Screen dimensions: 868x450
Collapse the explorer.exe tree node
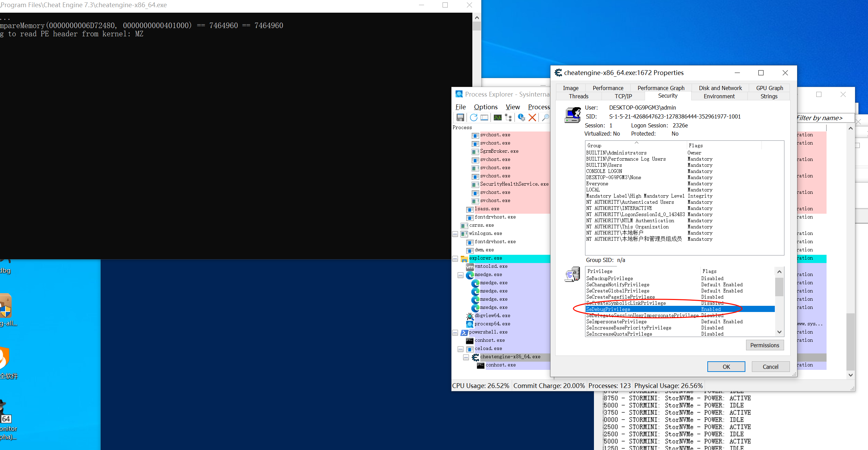click(455, 259)
